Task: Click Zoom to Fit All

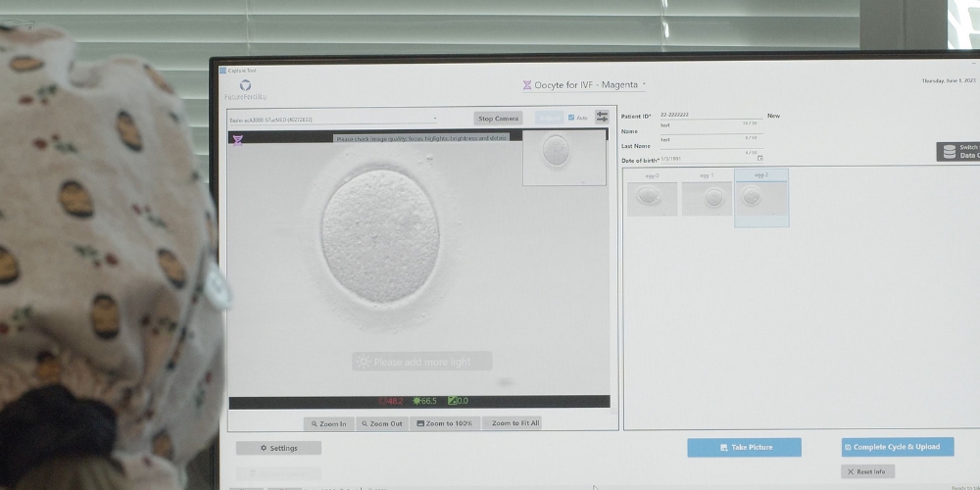Action: tap(512, 423)
